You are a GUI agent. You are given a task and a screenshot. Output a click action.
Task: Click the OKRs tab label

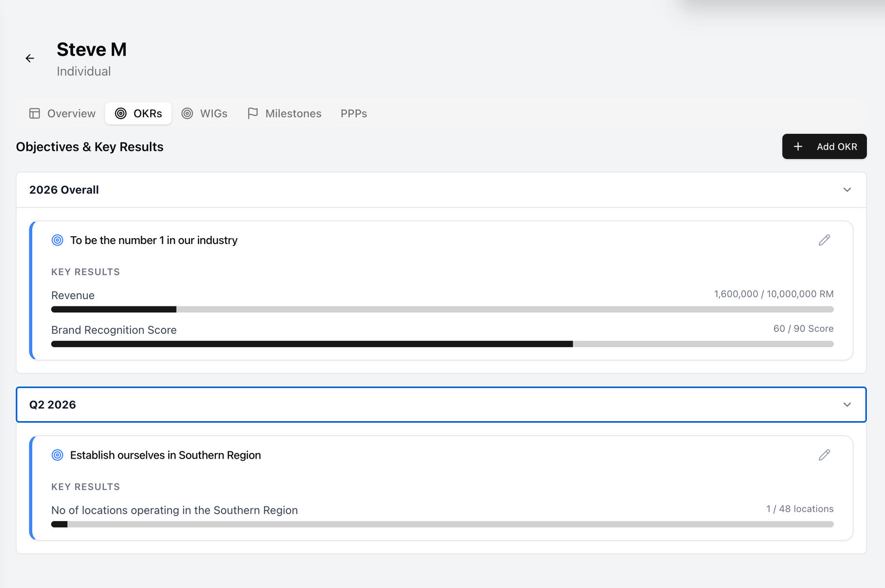[x=147, y=113]
